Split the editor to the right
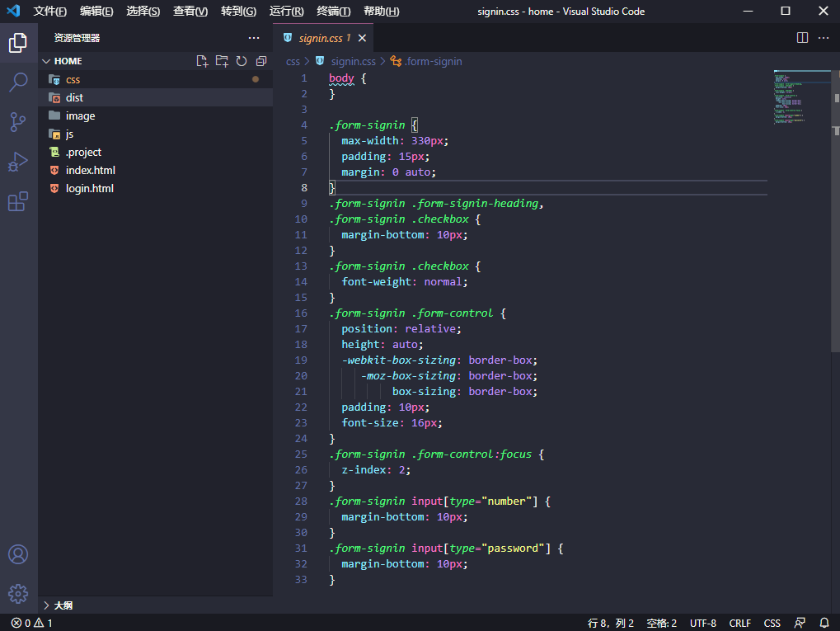This screenshot has height=631, width=840. coord(803,37)
